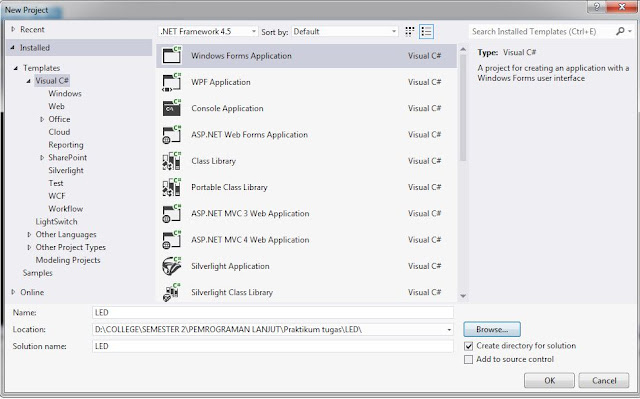Click the WPF Application template icon
The image size is (640, 399).
point(172,82)
